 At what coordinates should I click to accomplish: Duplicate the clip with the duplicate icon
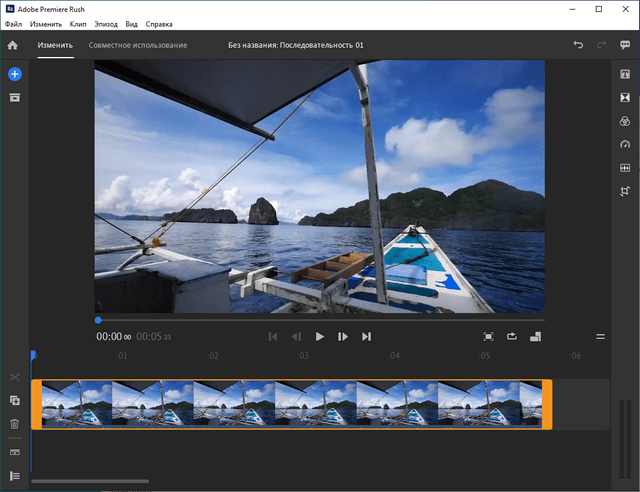coord(14,400)
